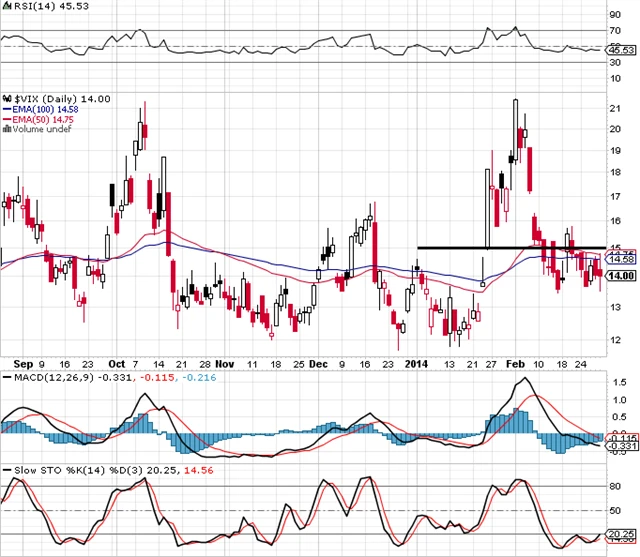
Task: Select the Dec month axis label
Action: point(318,364)
